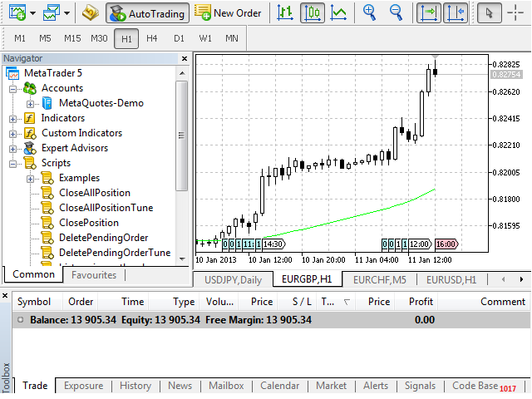
Task: Click the Market Watch coin-stack icon
Action: point(91,12)
